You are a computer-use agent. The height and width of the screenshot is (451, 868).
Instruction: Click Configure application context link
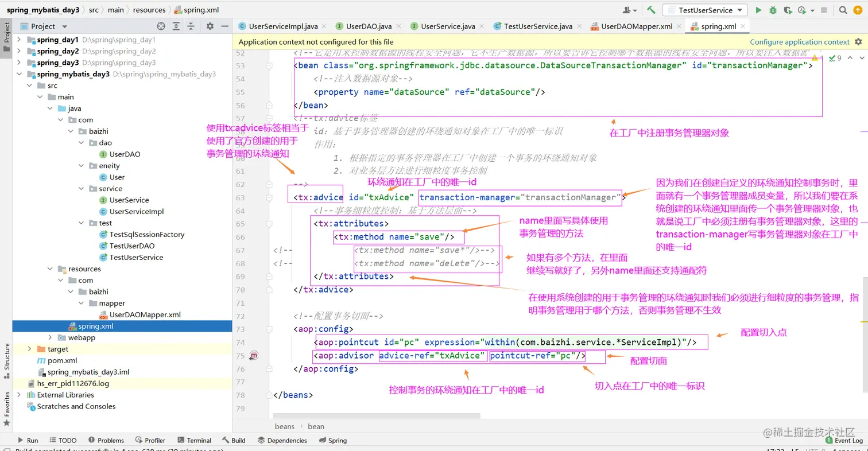point(800,42)
